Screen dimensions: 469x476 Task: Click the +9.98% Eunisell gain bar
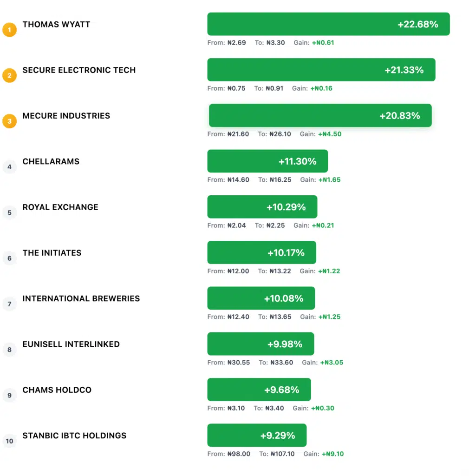click(261, 344)
